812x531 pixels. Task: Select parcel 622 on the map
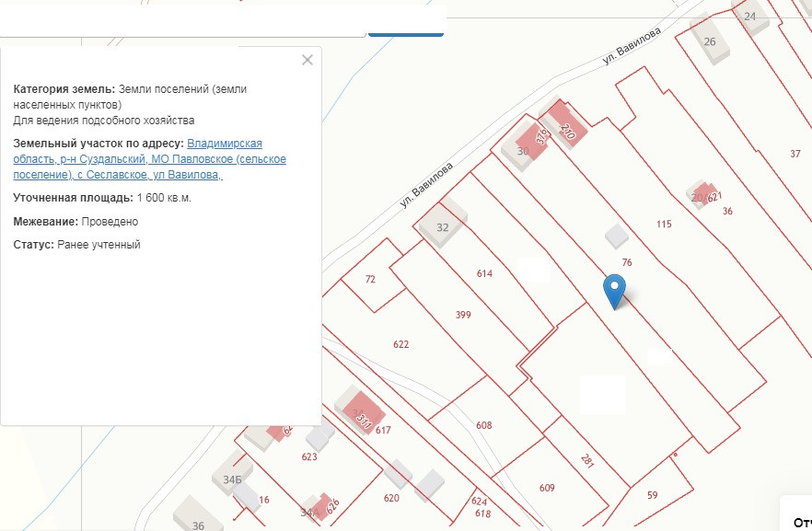tap(400, 344)
